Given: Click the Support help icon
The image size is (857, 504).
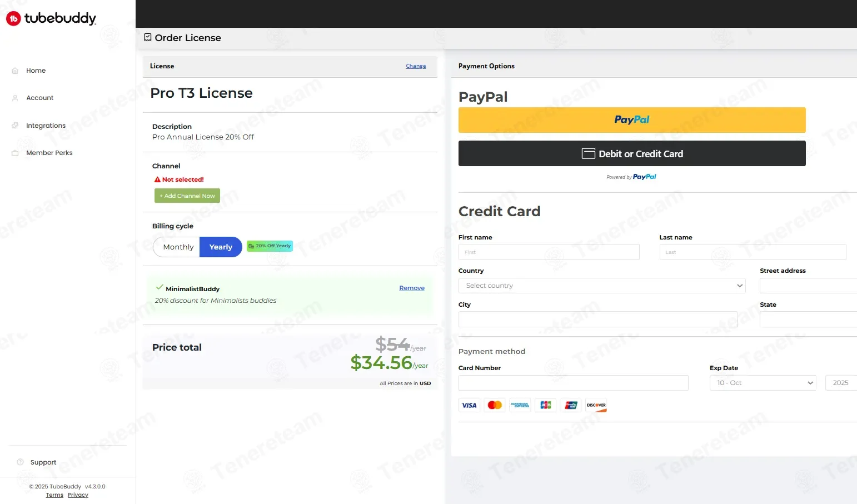Looking at the screenshot, I should pos(21,462).
